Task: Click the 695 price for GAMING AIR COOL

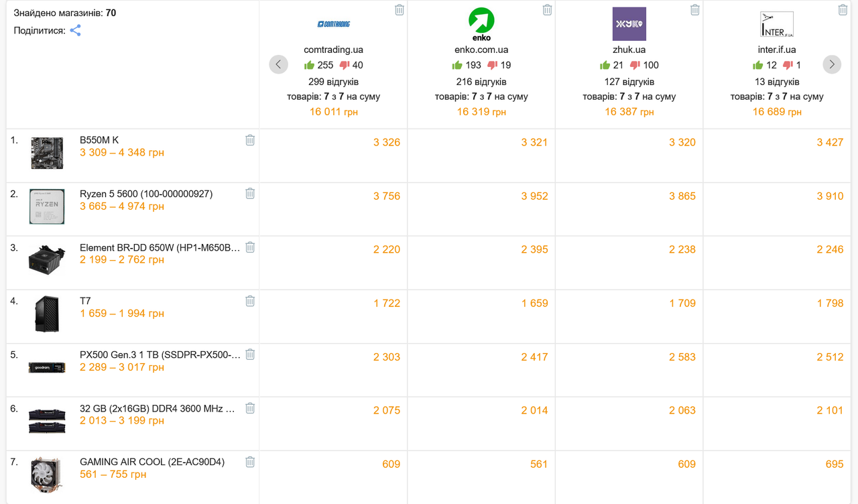Action: (835, 464)
